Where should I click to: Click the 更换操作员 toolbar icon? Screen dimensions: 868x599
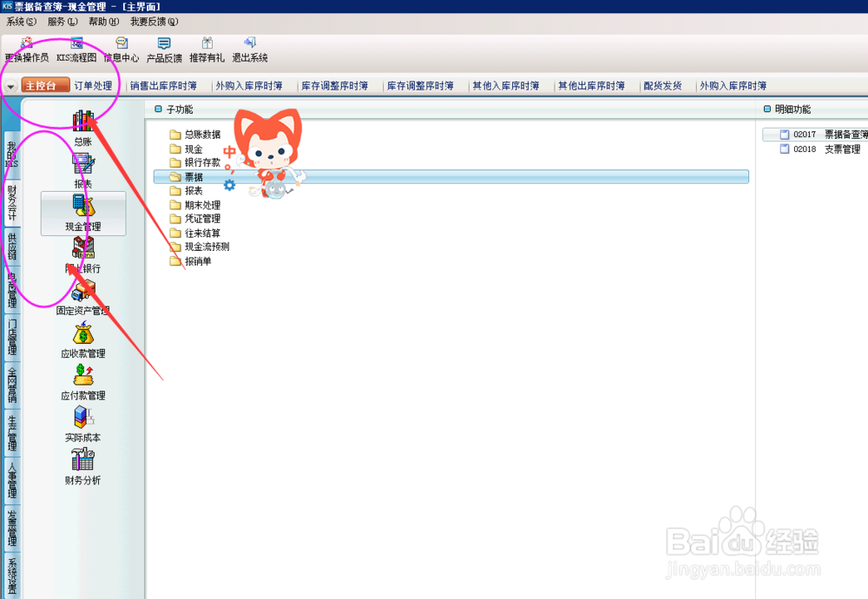click(26, 43)
